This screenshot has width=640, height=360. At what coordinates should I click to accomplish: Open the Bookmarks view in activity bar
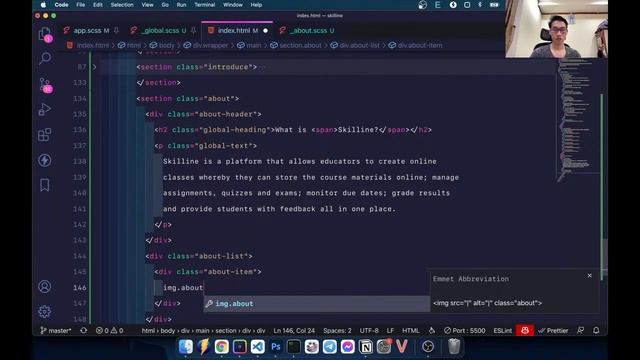pyautogui.click(x=44, y=185)
